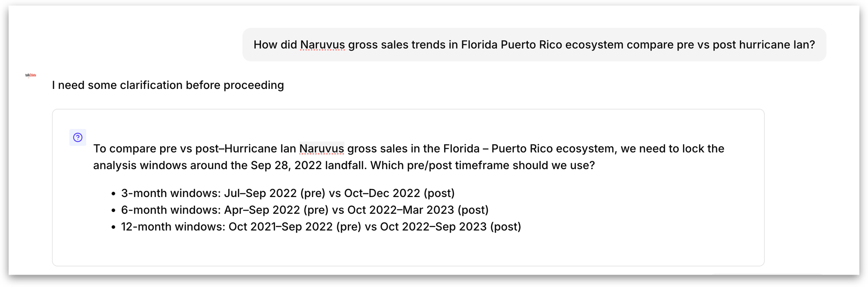The height and width of the screenshot is (287, 868).
Task: Click the '12-month windows' option label
Action: 173,227
